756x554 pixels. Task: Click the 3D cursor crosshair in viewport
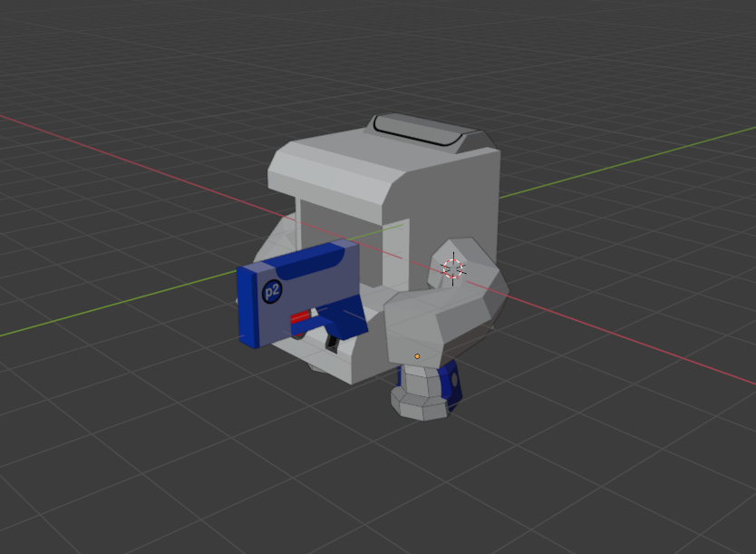(x=453, y=269)
